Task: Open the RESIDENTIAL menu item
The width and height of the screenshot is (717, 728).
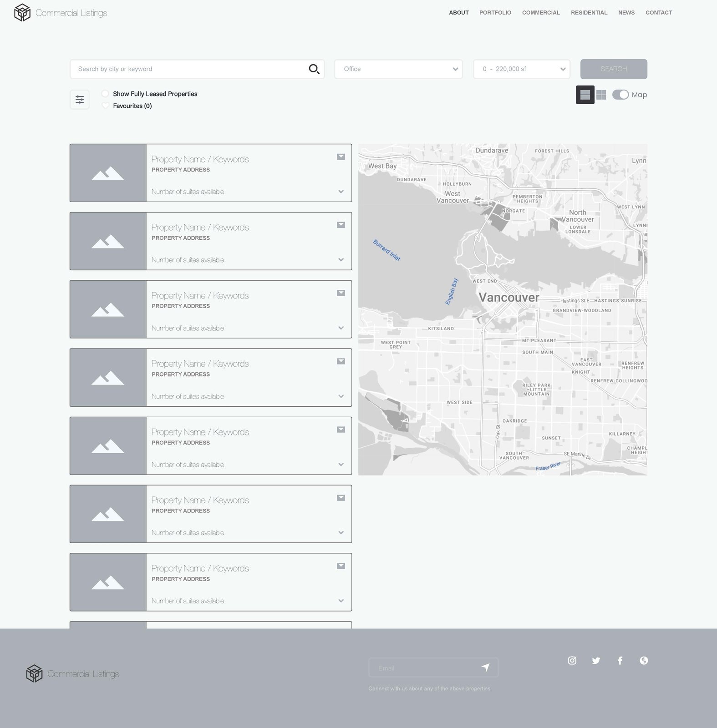Action: 589,13
